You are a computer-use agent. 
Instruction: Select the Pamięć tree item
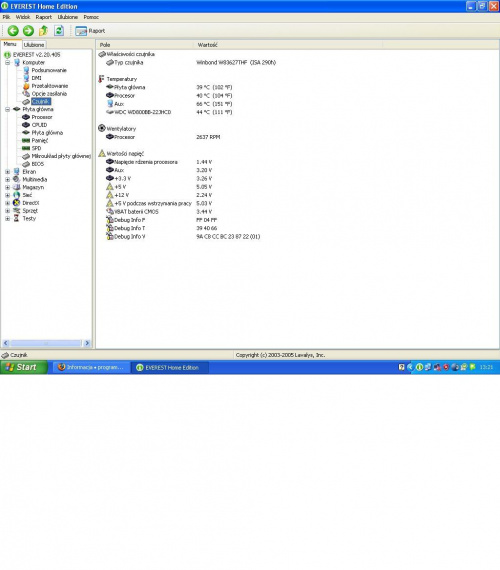(x=40, y=140)
